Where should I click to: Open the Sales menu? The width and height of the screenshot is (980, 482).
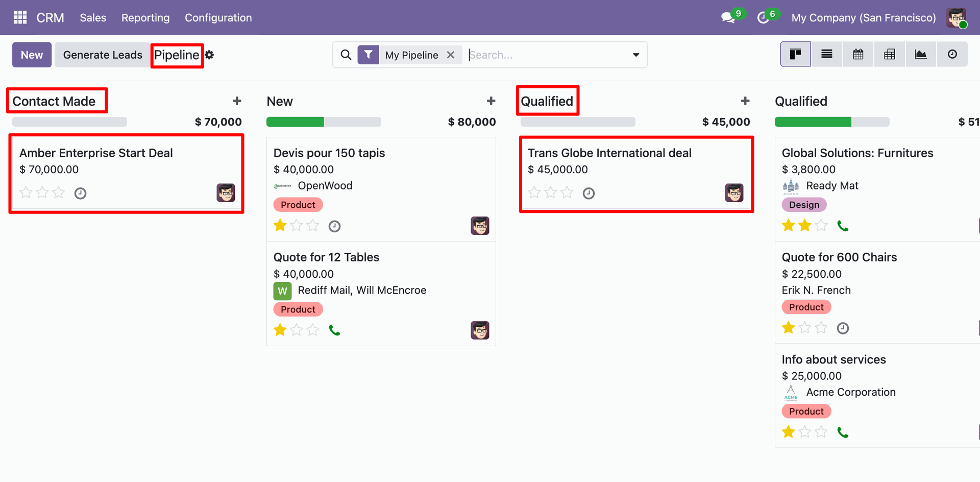click(93, 18)
